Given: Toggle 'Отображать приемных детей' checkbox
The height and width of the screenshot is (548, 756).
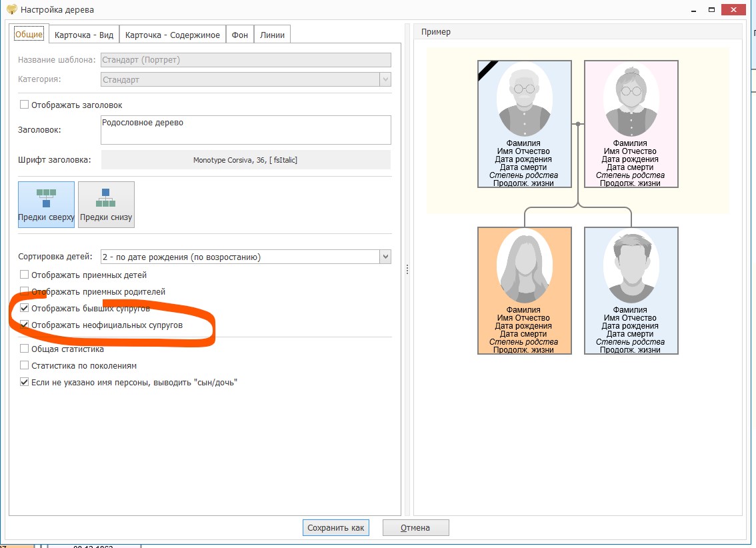Looking at the screenshot, I should (25, 275).
